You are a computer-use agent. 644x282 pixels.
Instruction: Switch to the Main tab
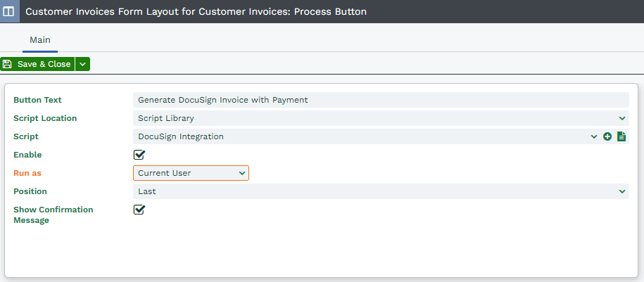tap(40, 40)
